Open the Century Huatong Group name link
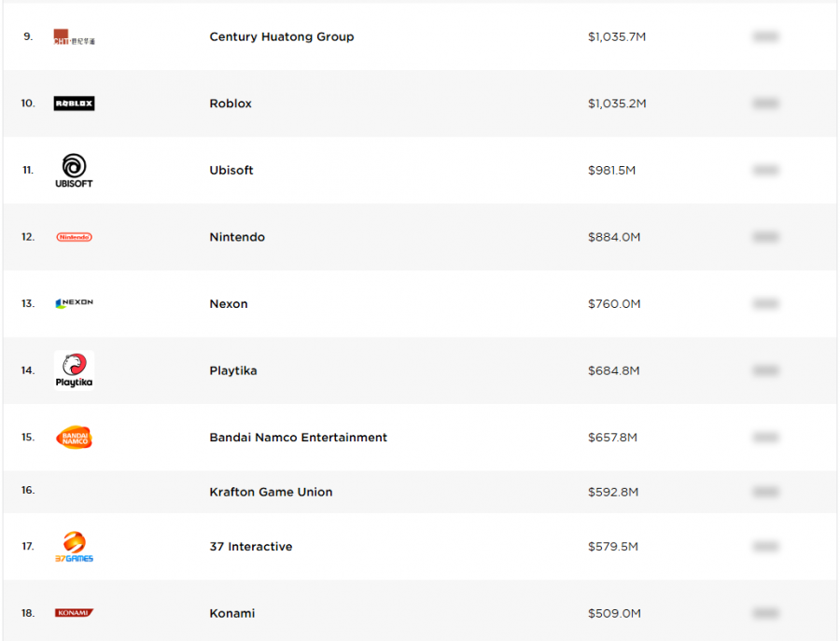 coord(281,37)
